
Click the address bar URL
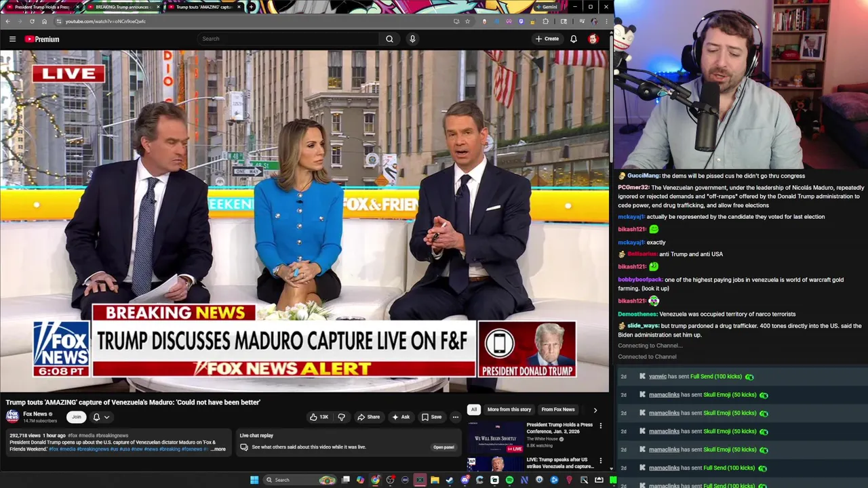pos(106,21)
